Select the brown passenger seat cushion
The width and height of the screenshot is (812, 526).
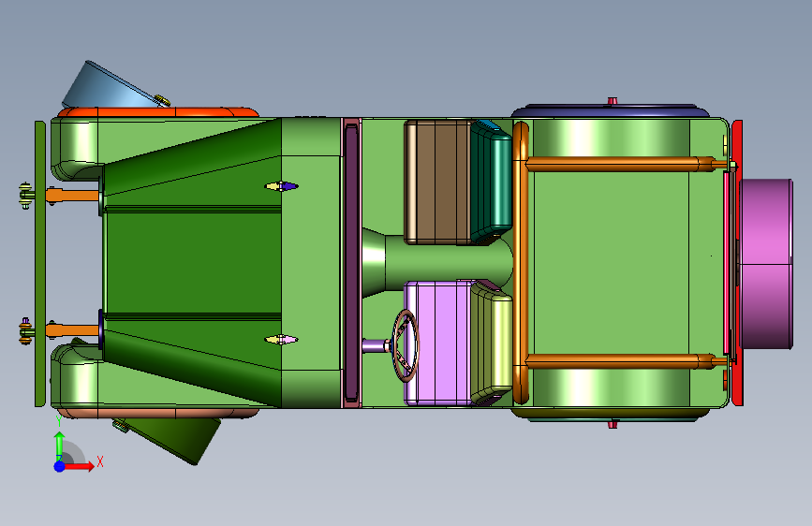click(438, 183)
